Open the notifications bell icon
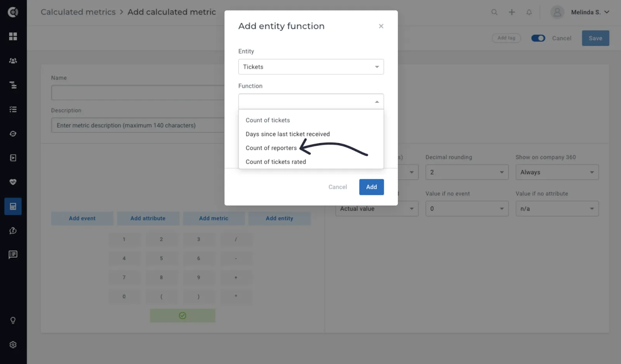 (529, 12)
